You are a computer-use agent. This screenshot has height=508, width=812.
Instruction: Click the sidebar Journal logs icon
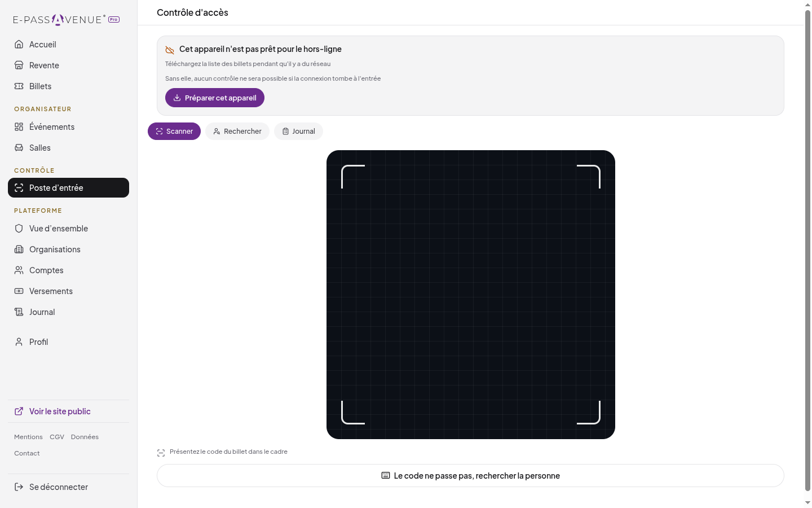[19, 312]
